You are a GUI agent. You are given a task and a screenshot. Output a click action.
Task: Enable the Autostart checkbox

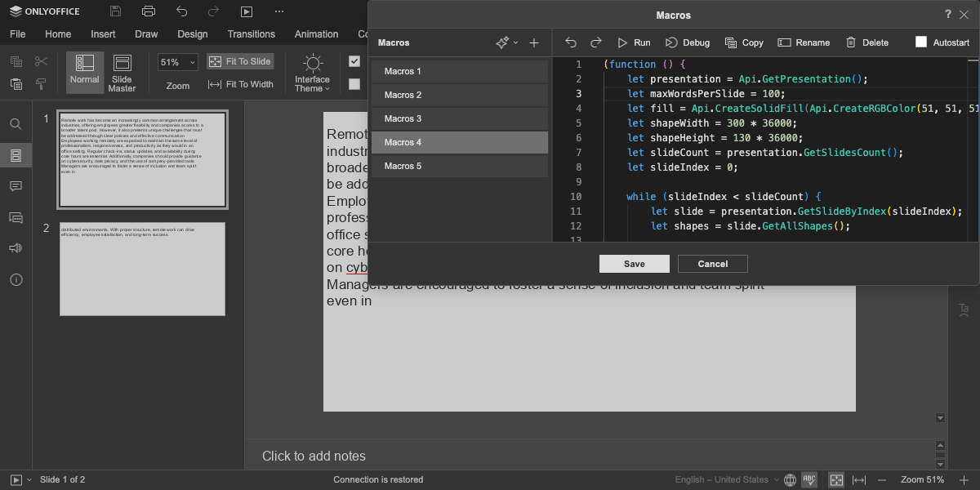921,42
